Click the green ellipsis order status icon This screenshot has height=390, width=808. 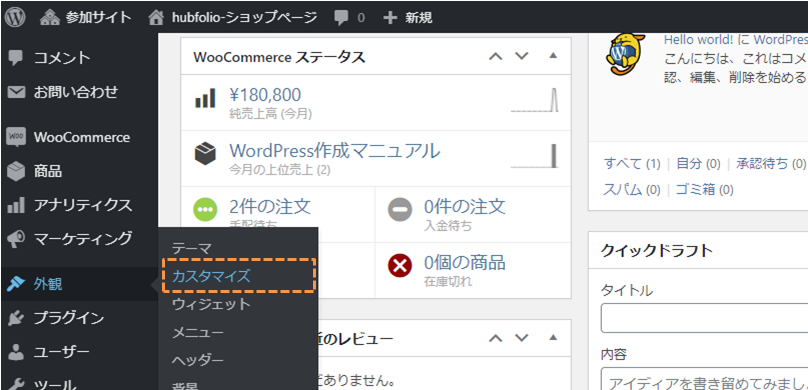pyautogui.click(x=205, y=210)
